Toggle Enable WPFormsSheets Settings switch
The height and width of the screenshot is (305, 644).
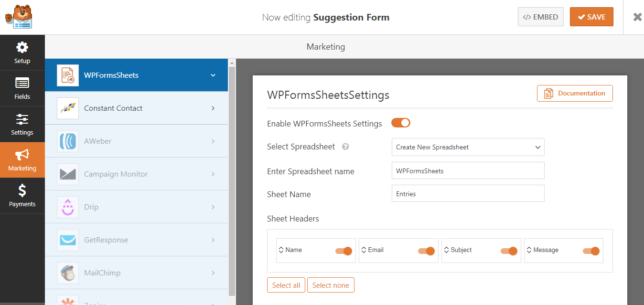(x=401, y=123)
